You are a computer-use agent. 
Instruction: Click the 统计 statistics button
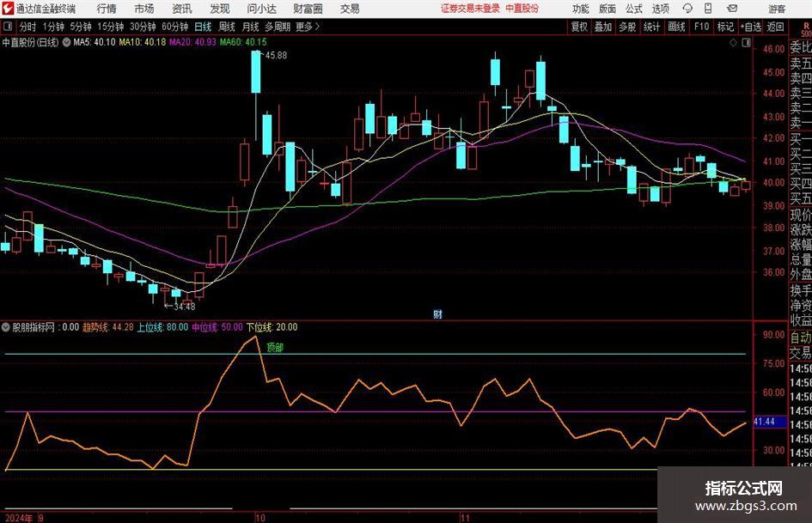click(651, 27)
